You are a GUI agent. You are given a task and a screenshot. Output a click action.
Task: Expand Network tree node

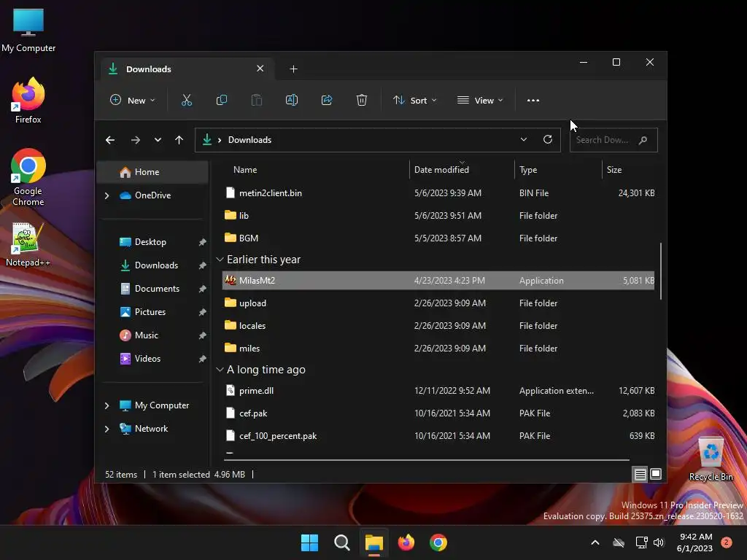(107, 429)
